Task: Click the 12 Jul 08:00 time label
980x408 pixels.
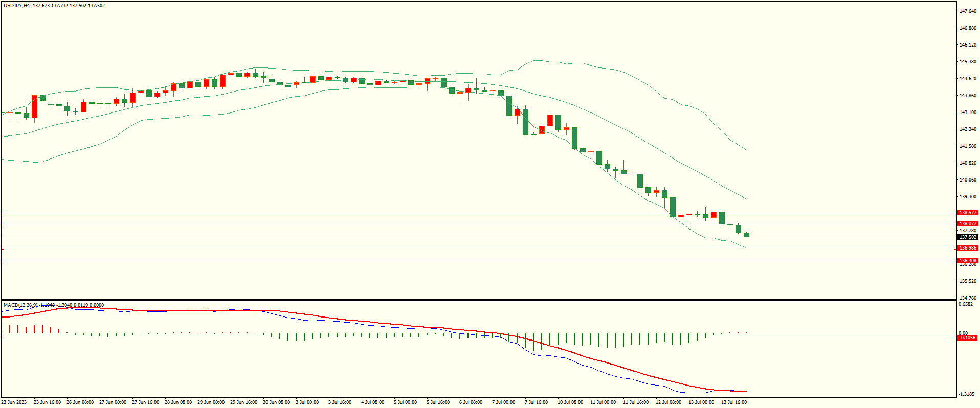Action: [x=669, y=402]
